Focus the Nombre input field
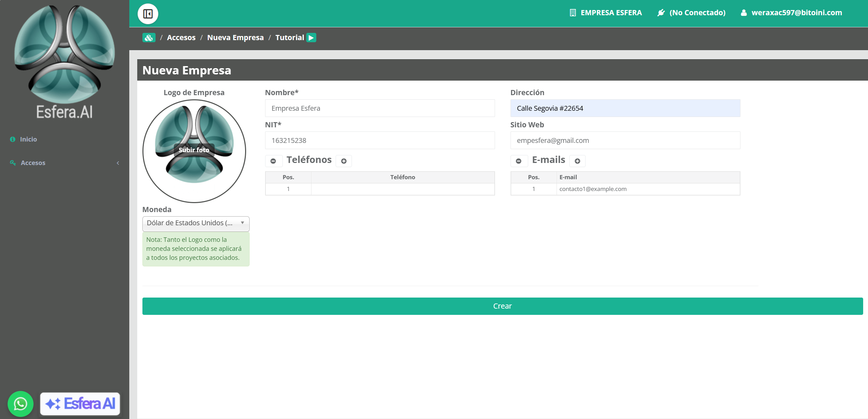This screenshot has width=868, height=419. pyautogui.click(x=380, y=108)
